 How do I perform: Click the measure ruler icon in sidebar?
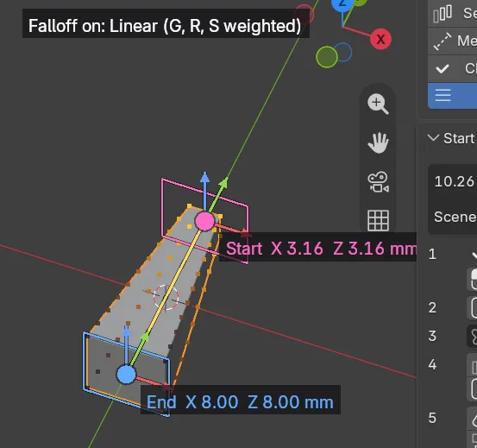pos(442,41)
